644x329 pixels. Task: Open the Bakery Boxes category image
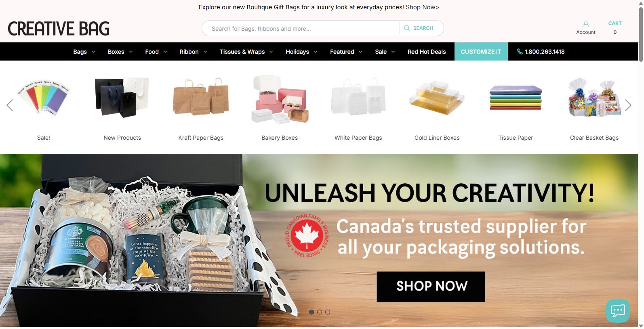point(280,99)
